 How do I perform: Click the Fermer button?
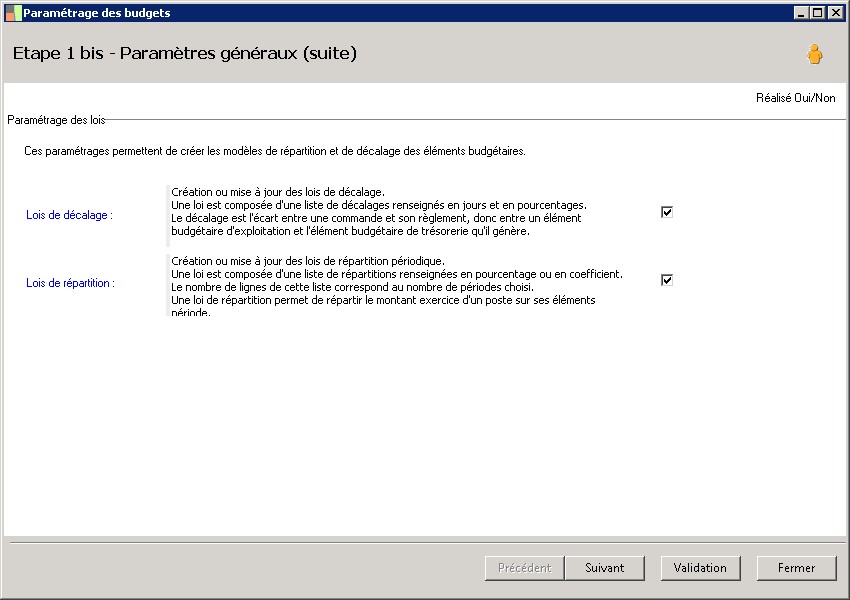coord(796,568)
